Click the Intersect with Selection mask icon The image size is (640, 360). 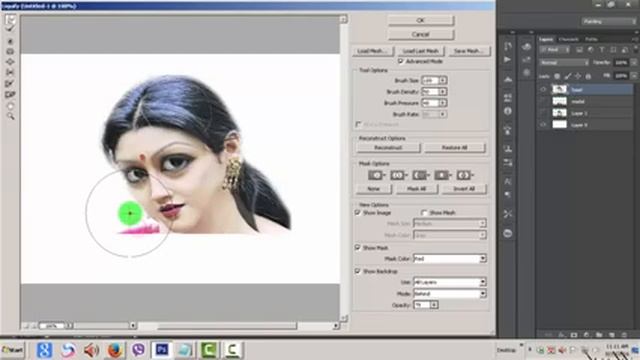[442, 175]
